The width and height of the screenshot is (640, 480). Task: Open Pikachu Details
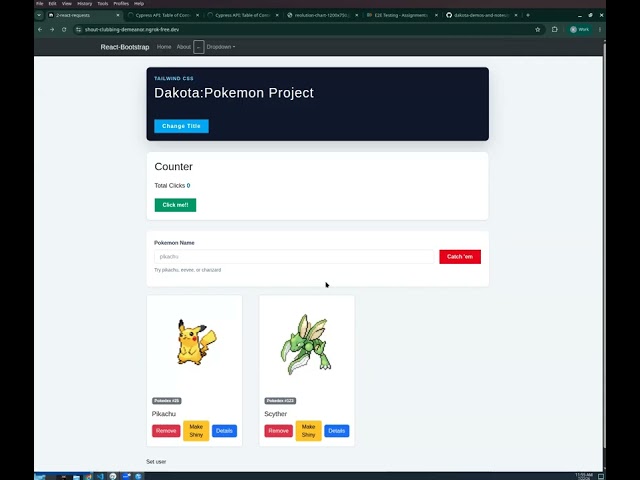coord(224,431)
